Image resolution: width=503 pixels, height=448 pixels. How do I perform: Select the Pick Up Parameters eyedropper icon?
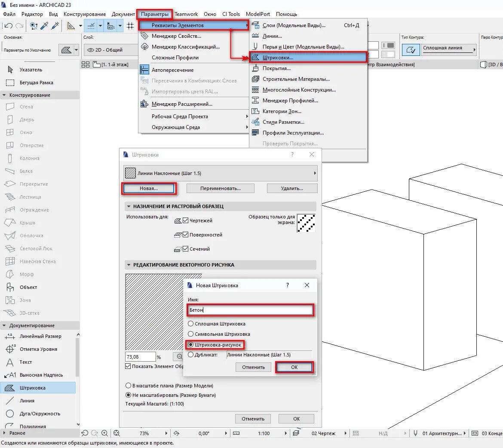[x=44, y=26]
